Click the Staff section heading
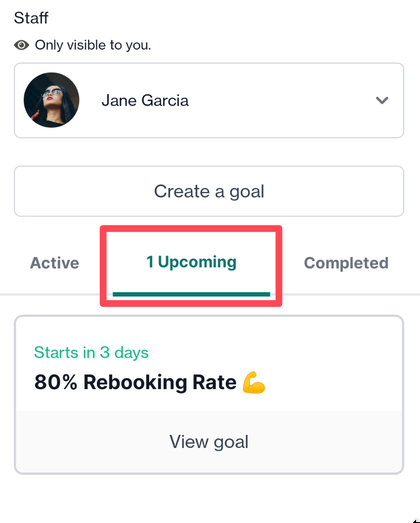This screenshot has width=420, height=523. 31,18
